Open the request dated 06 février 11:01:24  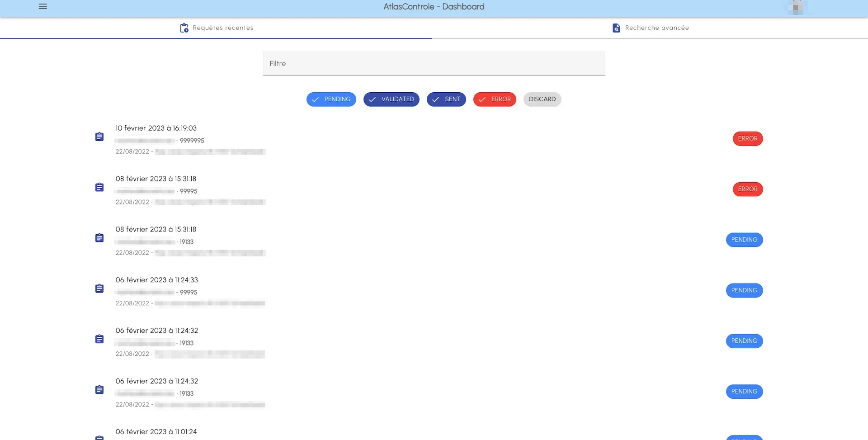tap(156, 432)
